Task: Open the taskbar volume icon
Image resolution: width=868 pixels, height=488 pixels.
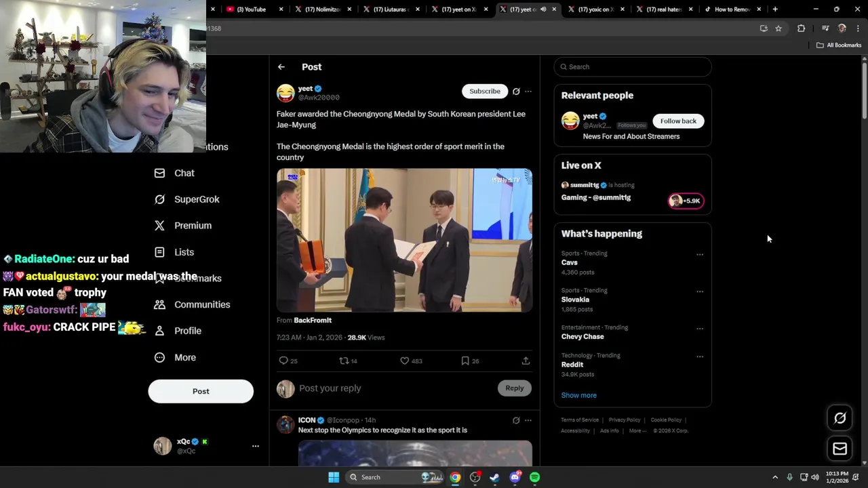Action: pyautogui.click(x=815, y=477)
